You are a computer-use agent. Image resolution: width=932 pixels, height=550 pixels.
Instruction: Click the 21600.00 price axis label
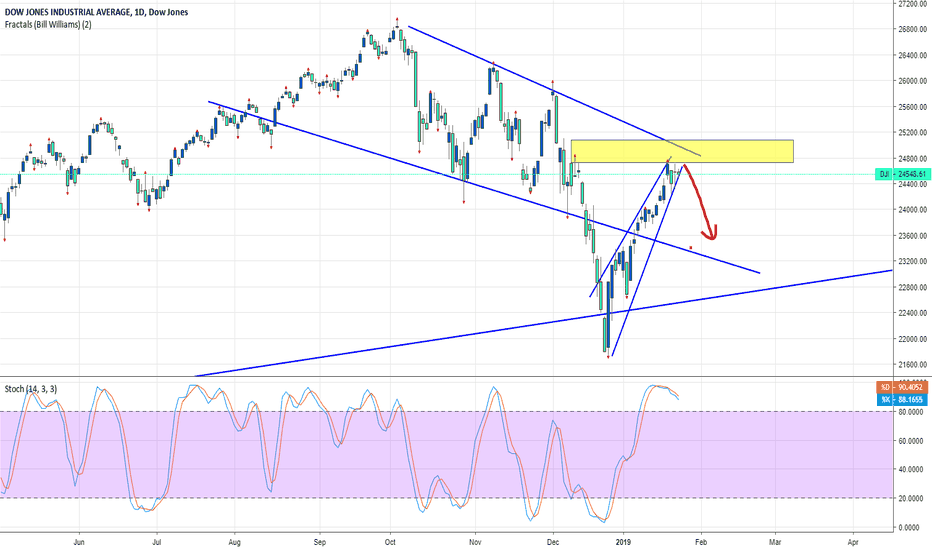tap(912, 365)
